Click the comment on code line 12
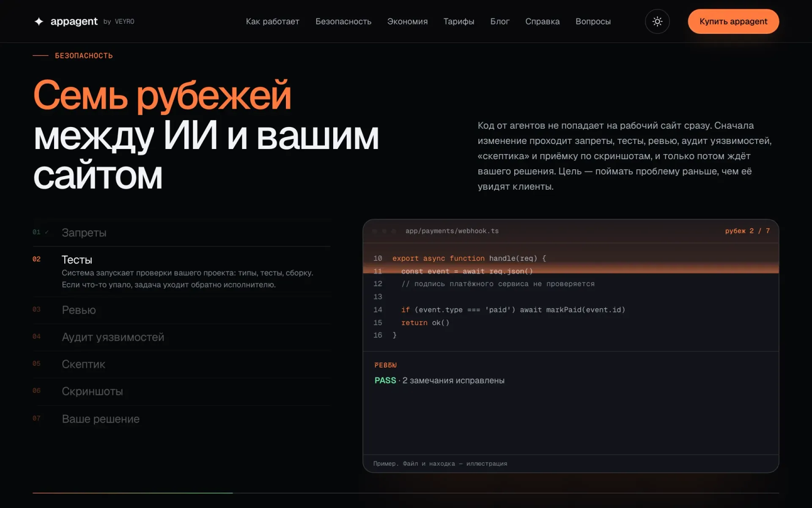 (x=498, y=284)
